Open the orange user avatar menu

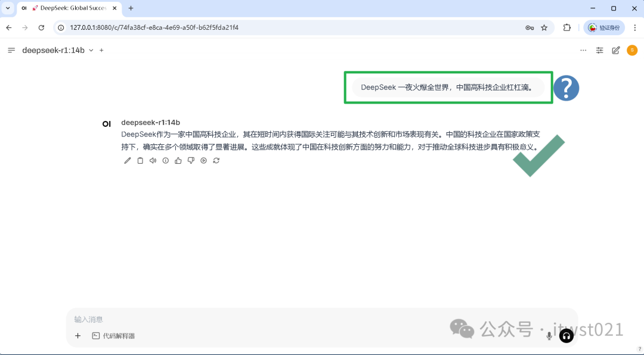click(x=632, y=50)
